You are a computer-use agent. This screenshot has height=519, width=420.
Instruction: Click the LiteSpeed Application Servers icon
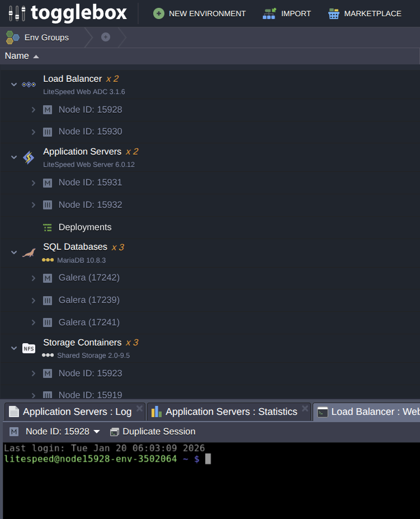[29, 157]
